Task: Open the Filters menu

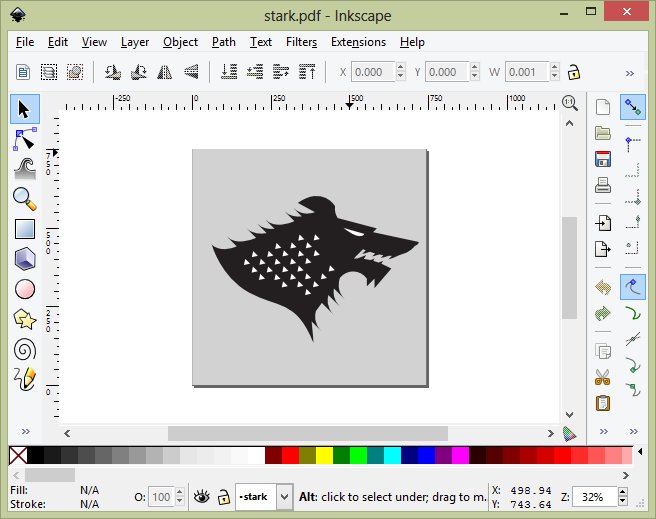Action: (301, 42)
